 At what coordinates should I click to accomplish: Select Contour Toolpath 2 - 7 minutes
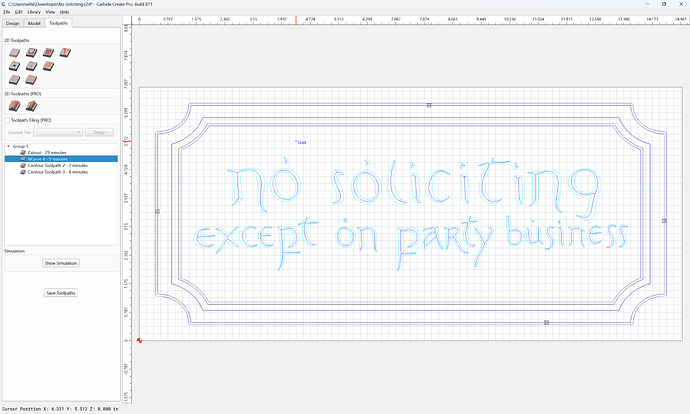click(58, 165)
